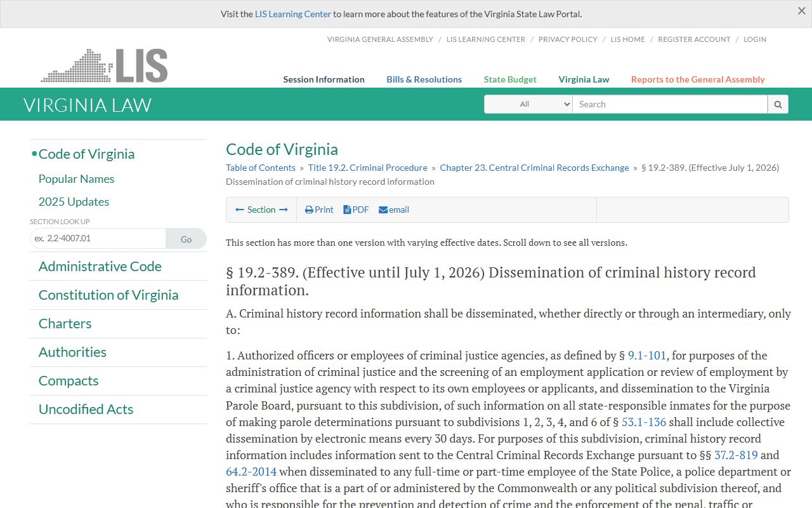Open Chapter 23 Central Criminal Records Exchange
This screenshot has height=508, width=812.
(534, 168)
